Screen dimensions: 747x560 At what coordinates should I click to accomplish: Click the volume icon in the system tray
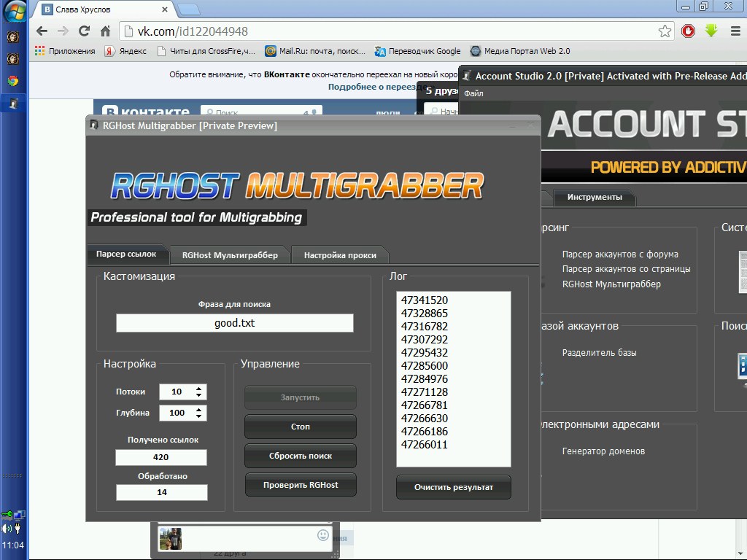pos(6,529)
